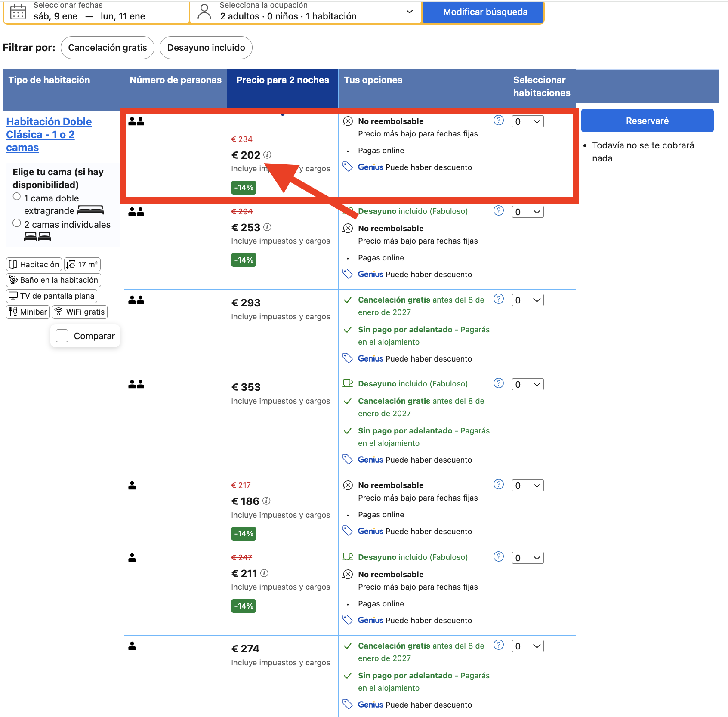Open info icon next to € 253 price
The width and height of the screenshot is (728, 717).
click(x=267, y=227)
